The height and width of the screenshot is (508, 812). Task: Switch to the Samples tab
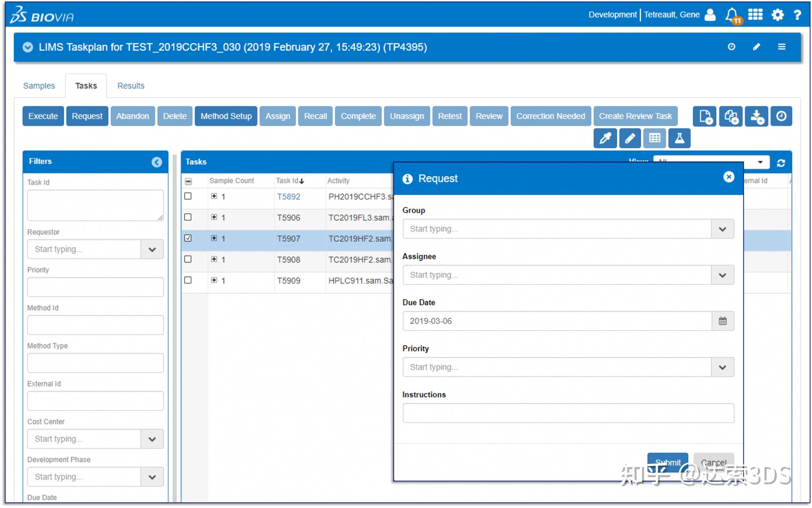click(39, 86)
